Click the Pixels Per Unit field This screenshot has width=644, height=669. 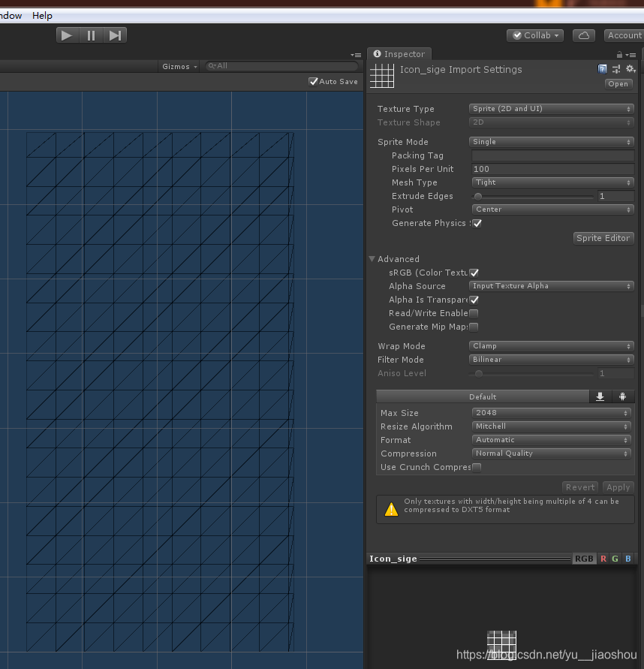[553, 169]
